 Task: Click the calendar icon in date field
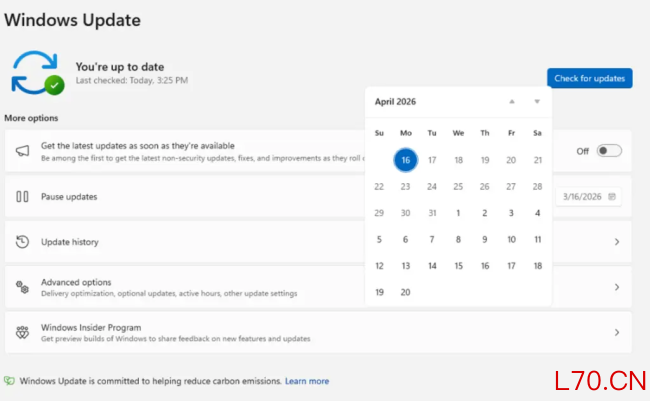pyautogui.click(x=612, y=197)
